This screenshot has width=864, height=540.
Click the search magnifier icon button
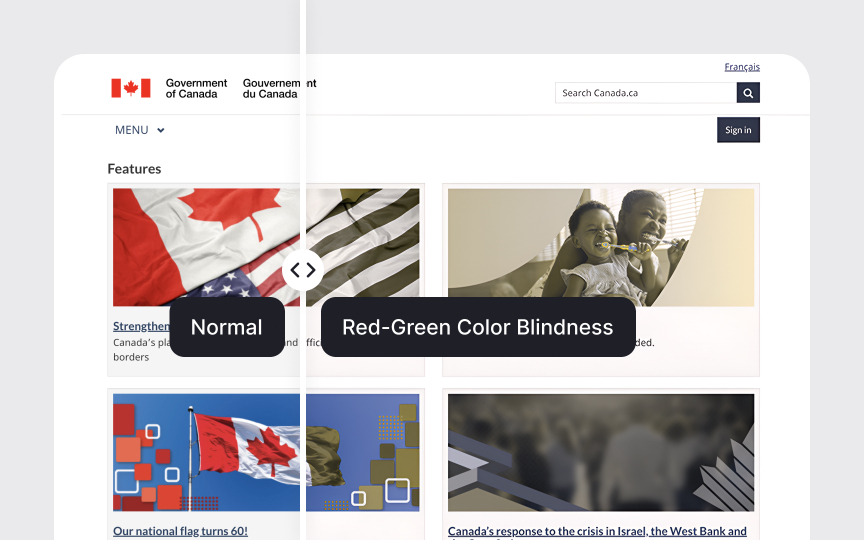pos(748,93)
